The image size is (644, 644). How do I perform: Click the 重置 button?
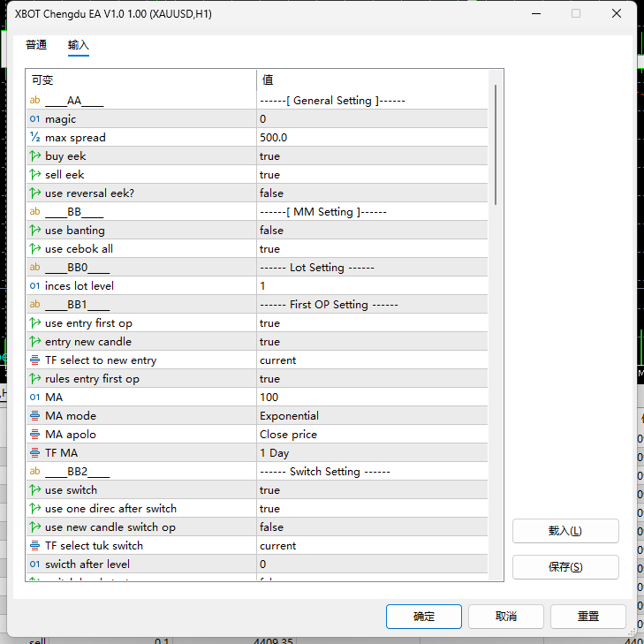[587, 616]
